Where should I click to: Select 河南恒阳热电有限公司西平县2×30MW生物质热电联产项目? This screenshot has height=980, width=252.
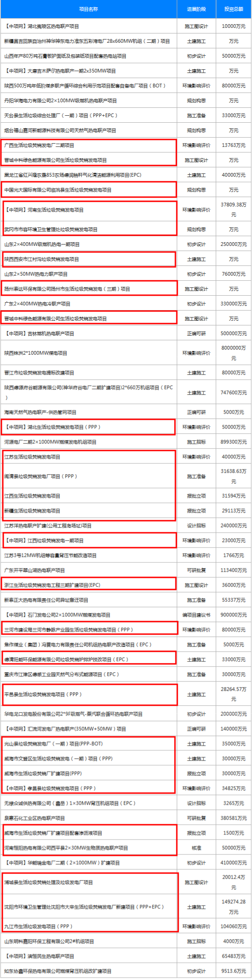(66, 848)
